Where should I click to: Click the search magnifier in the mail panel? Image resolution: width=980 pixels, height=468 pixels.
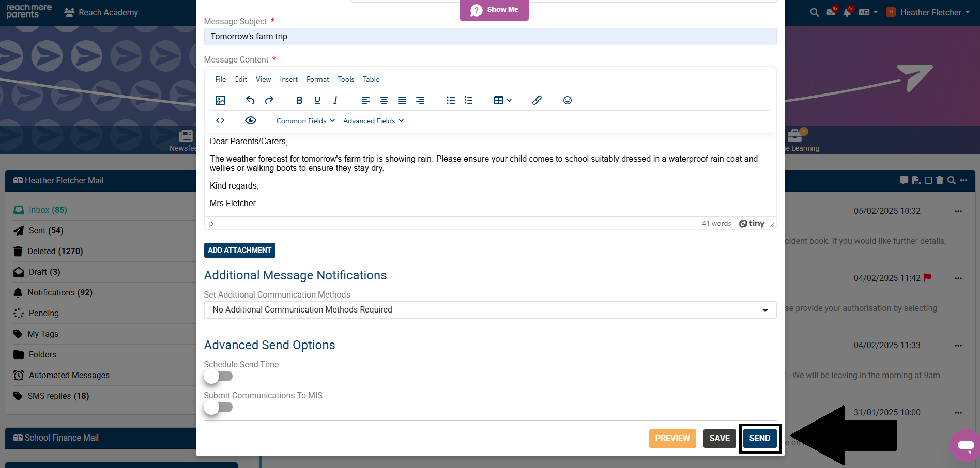pyautogui.click(x=952, y=180)
